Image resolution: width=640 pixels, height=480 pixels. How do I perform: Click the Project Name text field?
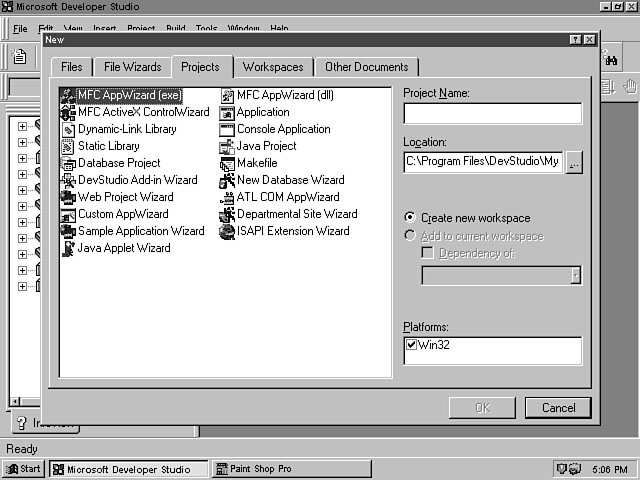click(492, 113)
